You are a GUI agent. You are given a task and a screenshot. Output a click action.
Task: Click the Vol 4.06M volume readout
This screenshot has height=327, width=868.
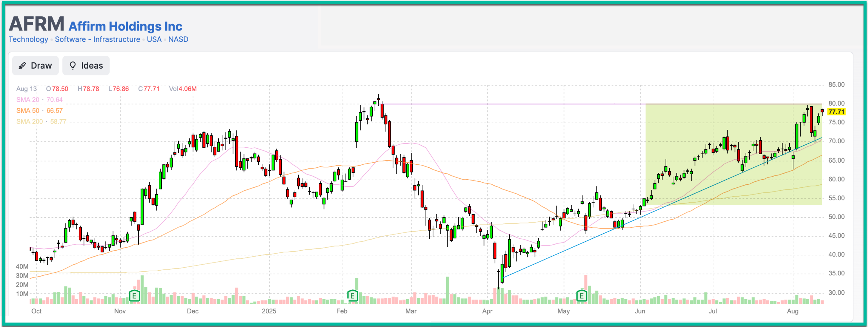[183, 89]
